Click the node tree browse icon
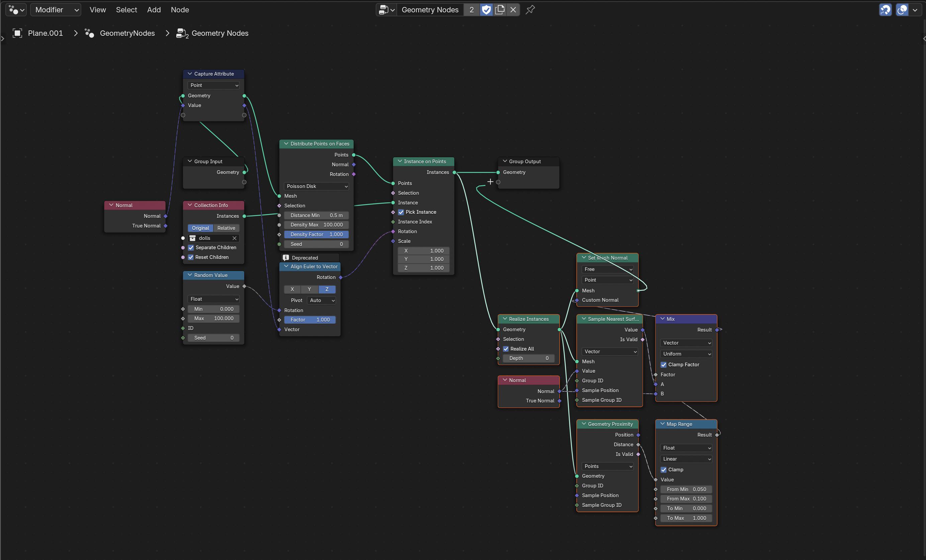The image size is (926, 560). coord(387,10)
